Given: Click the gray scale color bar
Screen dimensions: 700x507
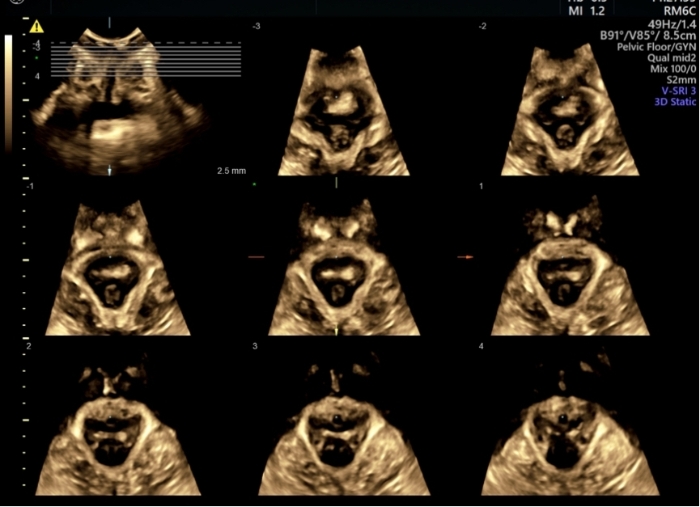Looking at the screenshot, I should (8, 93).
